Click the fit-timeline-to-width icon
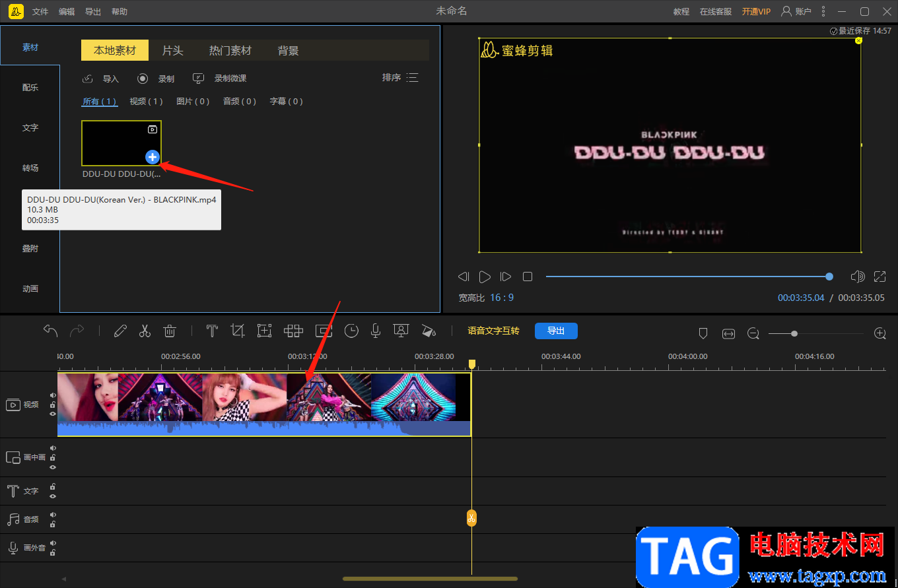The height and width of the screenshot is (588, 898). (x=728, y=334)
